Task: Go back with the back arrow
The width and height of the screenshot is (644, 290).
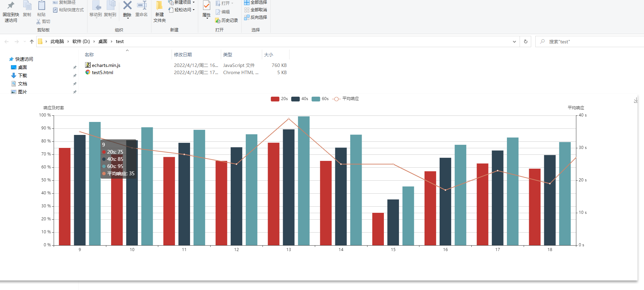Action: tap(6, 42)
